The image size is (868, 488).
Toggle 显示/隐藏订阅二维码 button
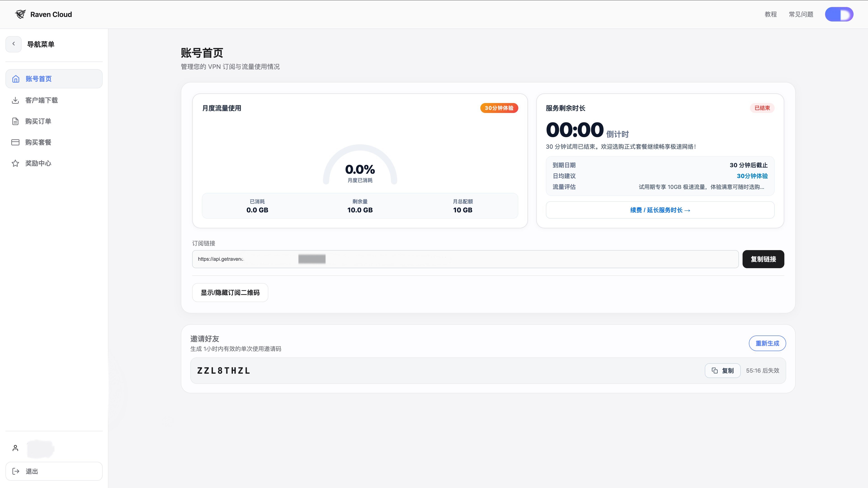230,293
